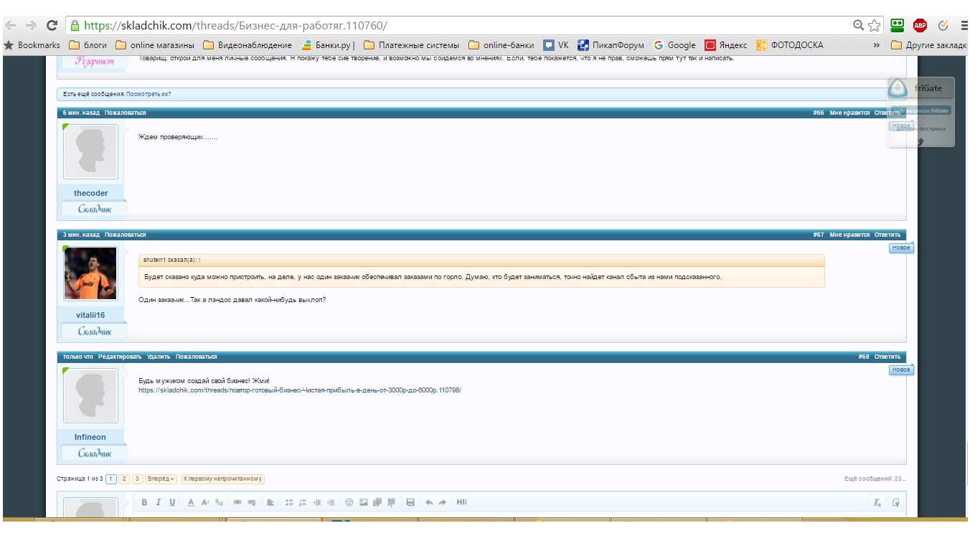Open the Adblock Plus extension icon

click(x=920, y=25)
